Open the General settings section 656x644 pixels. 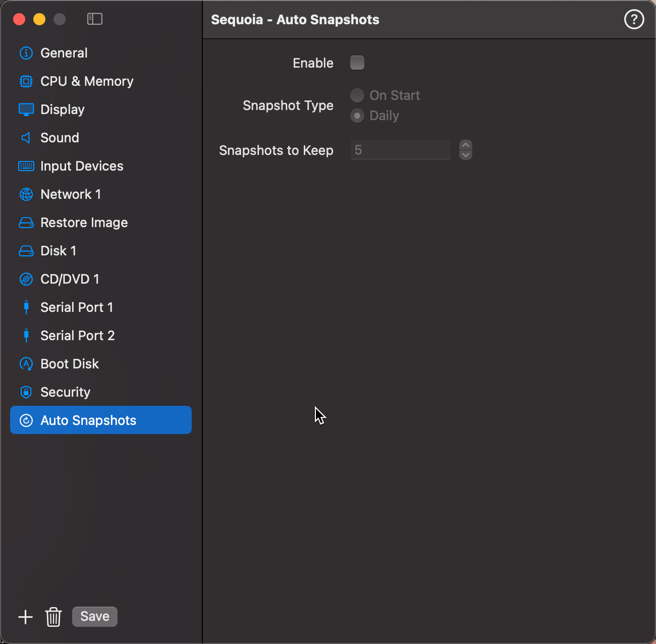(x=64, y=52)
